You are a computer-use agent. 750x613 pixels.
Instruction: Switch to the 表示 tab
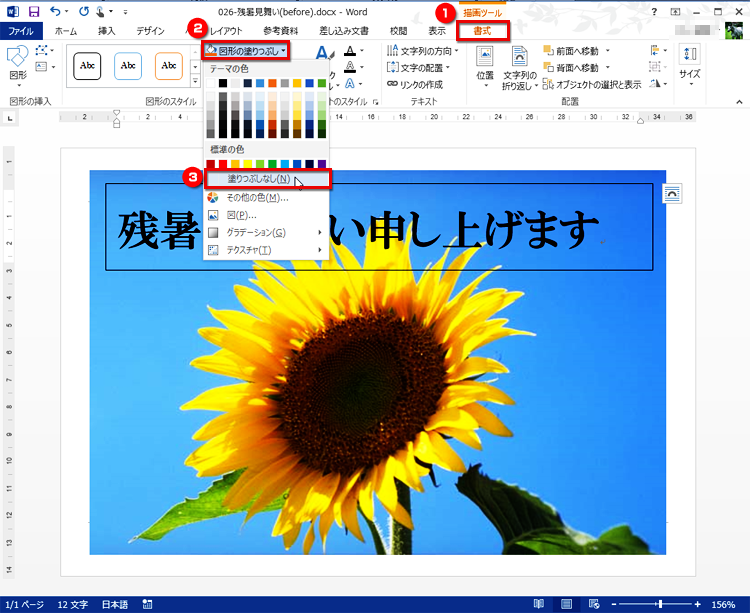click(x=437, y=31)
